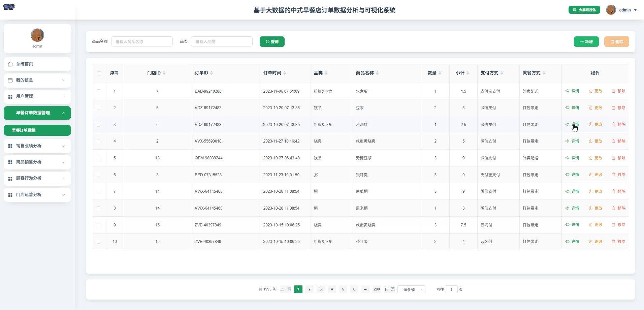Expand the 用户管理 submenu chevron
This screenshot has width=644, height=310.
point(64,97)
